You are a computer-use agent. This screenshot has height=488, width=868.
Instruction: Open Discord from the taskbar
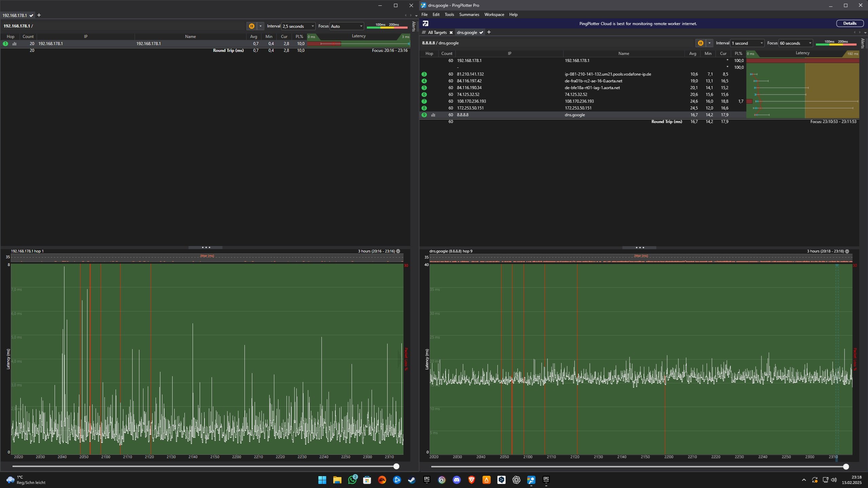tap(456, 480)
